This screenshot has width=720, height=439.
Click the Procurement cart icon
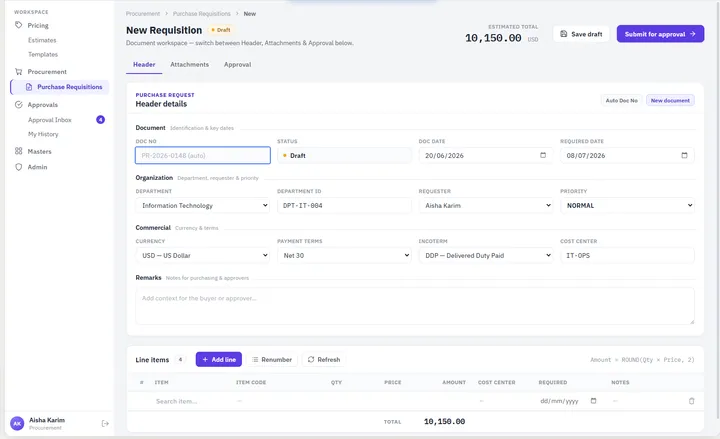pos(18,72)
